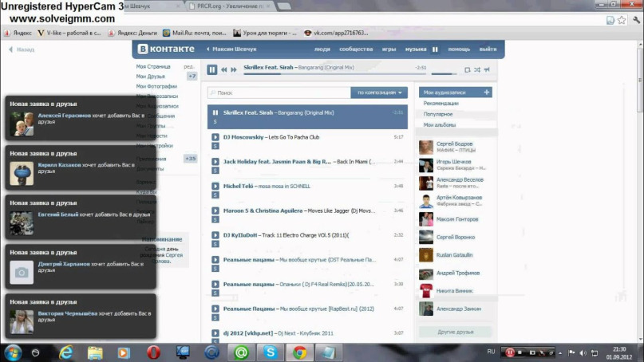This screenshot has width=644, height=362.
Task: Click the 'Другие друзья' button
Action: 455,332
